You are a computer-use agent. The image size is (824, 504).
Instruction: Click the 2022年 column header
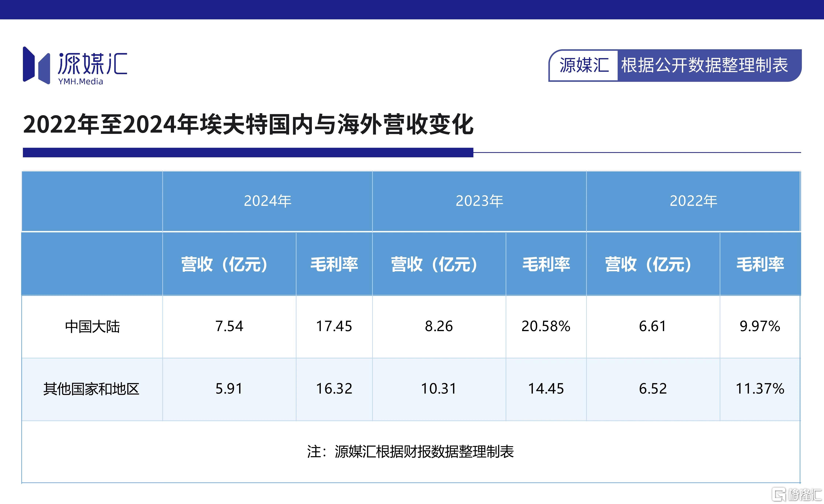(693, 201)
